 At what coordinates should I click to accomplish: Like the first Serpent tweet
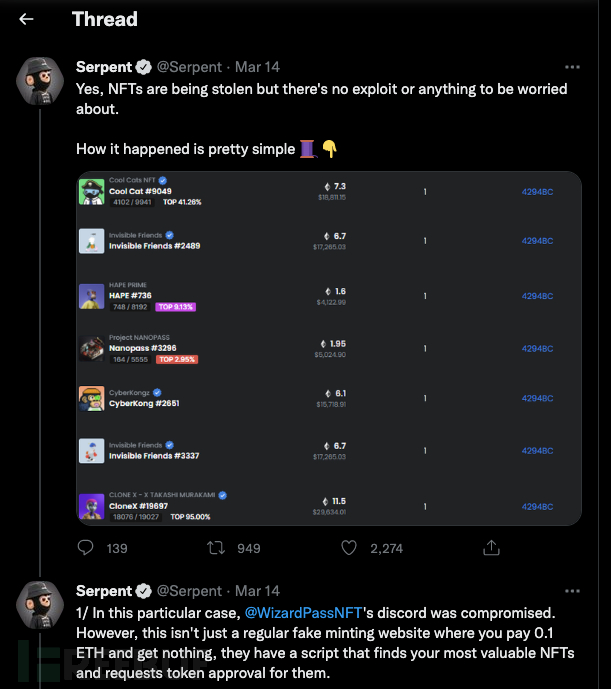tap(349, 548)
